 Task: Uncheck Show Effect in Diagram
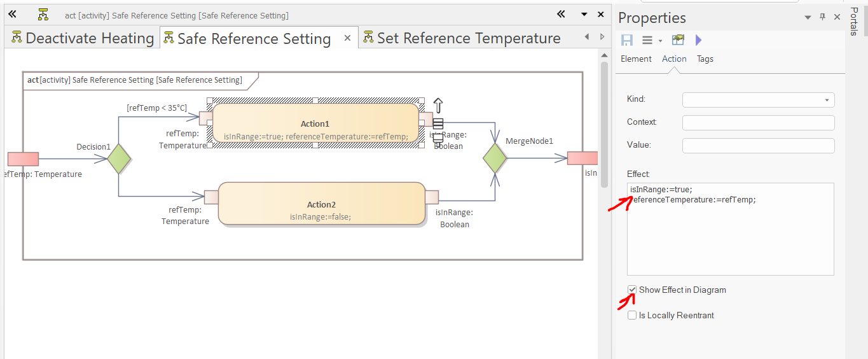tap(632, 290)
